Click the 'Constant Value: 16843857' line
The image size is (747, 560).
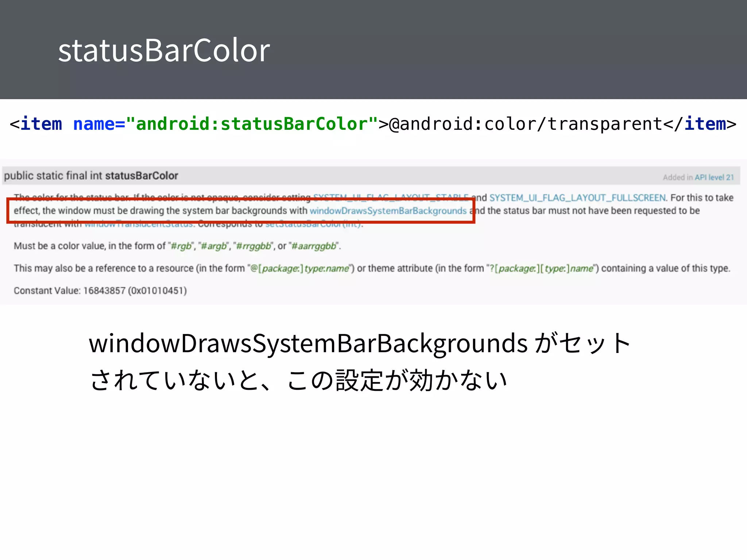100,291
